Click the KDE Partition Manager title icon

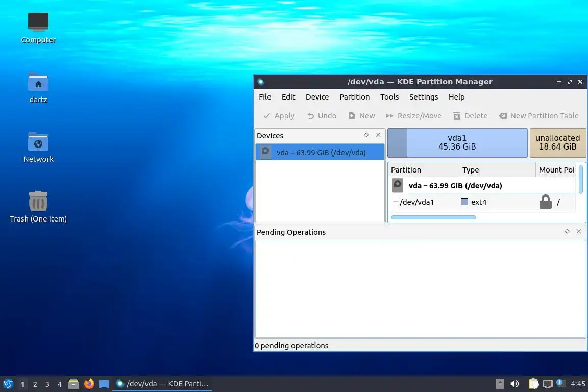click(x=261, y=82)
